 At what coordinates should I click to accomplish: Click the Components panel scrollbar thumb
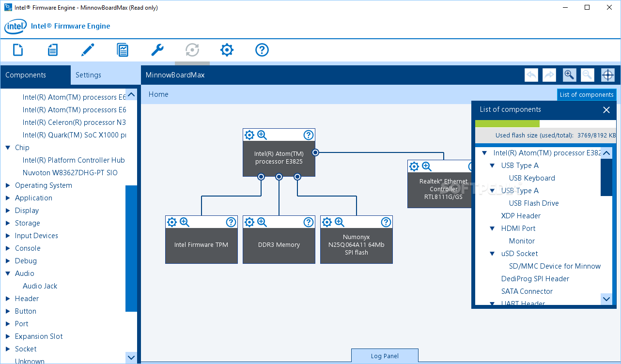coord(131,248)
